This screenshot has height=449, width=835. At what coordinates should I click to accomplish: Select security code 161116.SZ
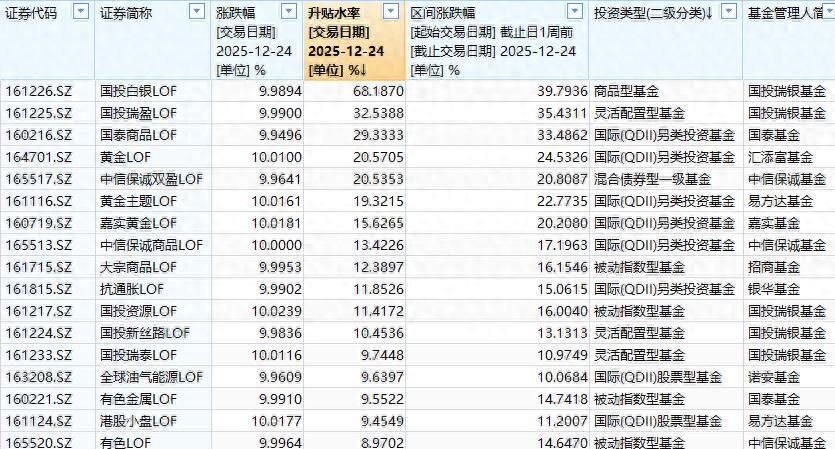pos(38,201)
